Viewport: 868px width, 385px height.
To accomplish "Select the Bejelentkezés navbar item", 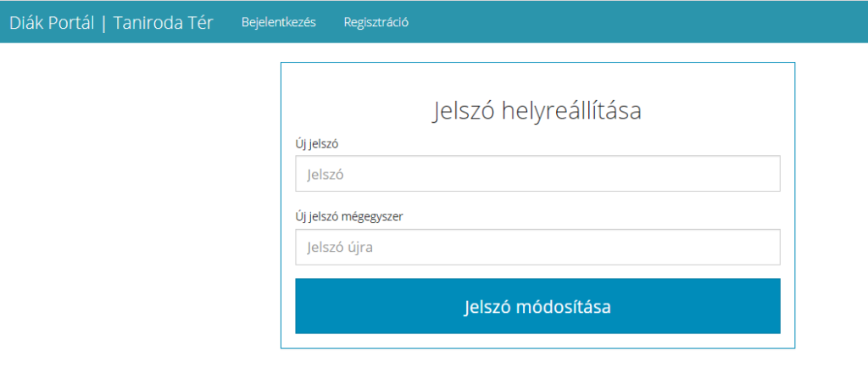I will [278, 23].
